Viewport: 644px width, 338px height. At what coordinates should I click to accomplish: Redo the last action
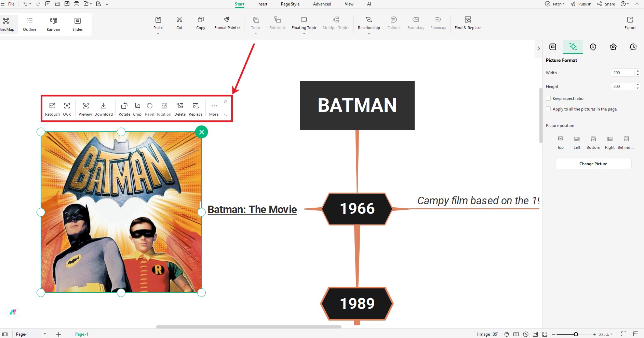38,4
